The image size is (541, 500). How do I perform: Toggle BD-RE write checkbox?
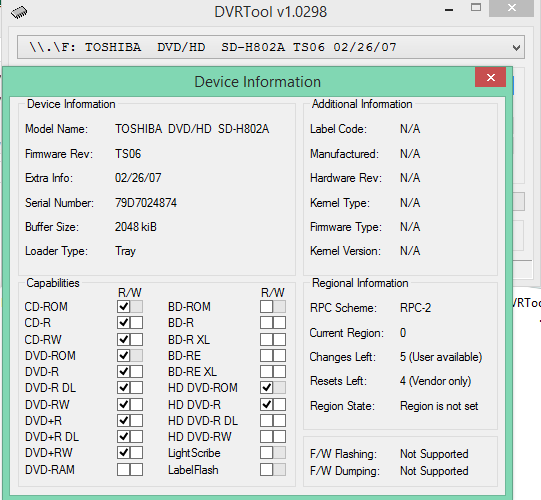[x=279, y=355]
